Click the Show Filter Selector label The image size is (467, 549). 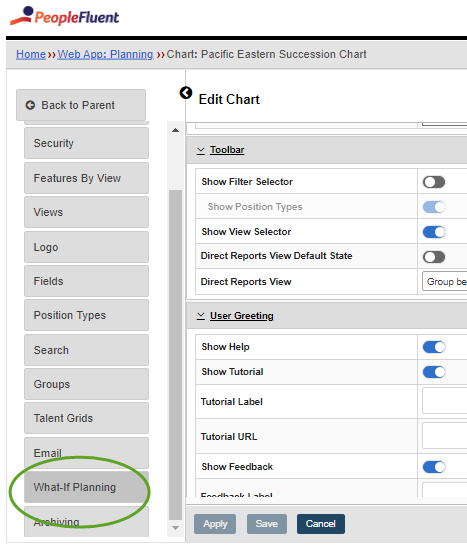click(x=247, y=182)
